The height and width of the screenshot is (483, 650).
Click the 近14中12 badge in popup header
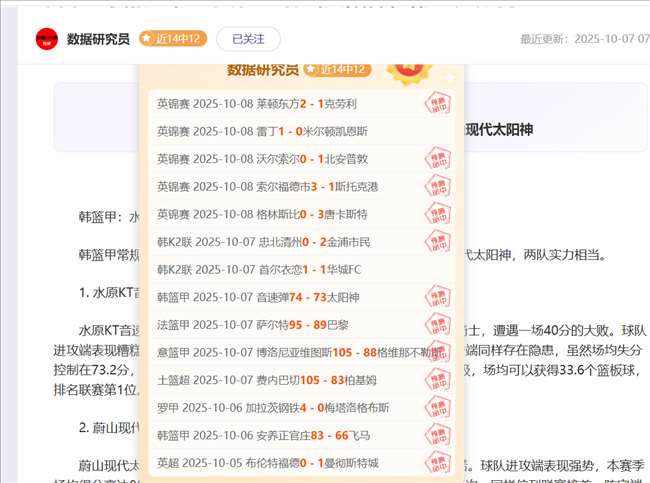(x=338, y=69)
